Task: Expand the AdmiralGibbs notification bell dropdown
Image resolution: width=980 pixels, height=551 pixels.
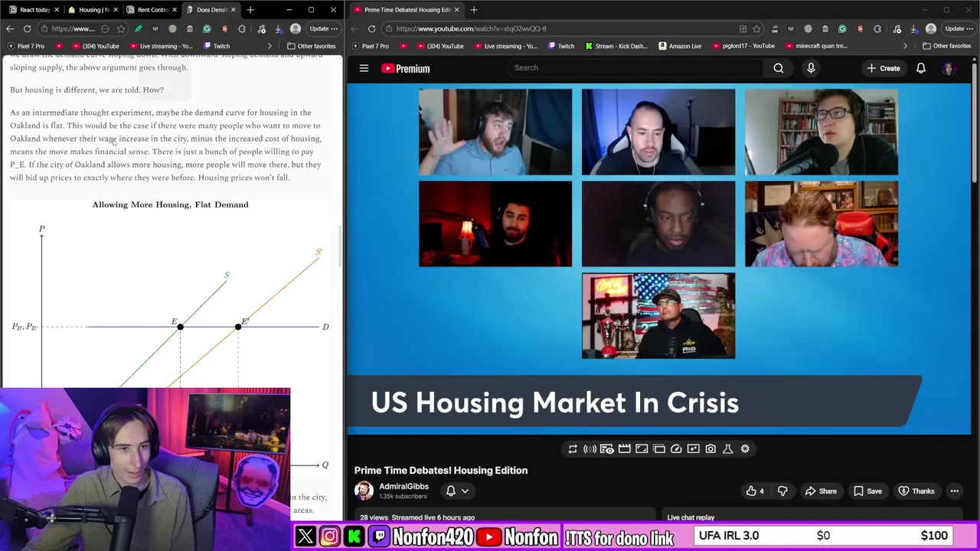Action: pos(457,491)
